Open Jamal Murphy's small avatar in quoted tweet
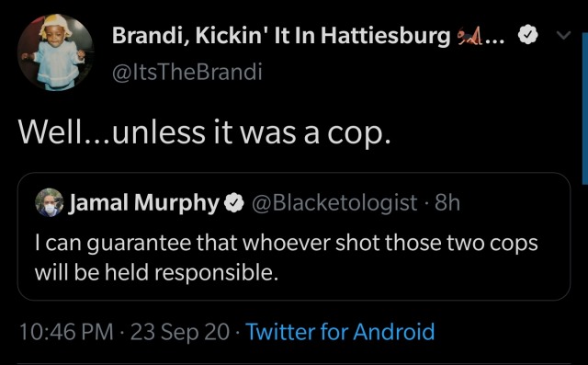The height and width of the screenshot is (365, 588). (50, 202)
